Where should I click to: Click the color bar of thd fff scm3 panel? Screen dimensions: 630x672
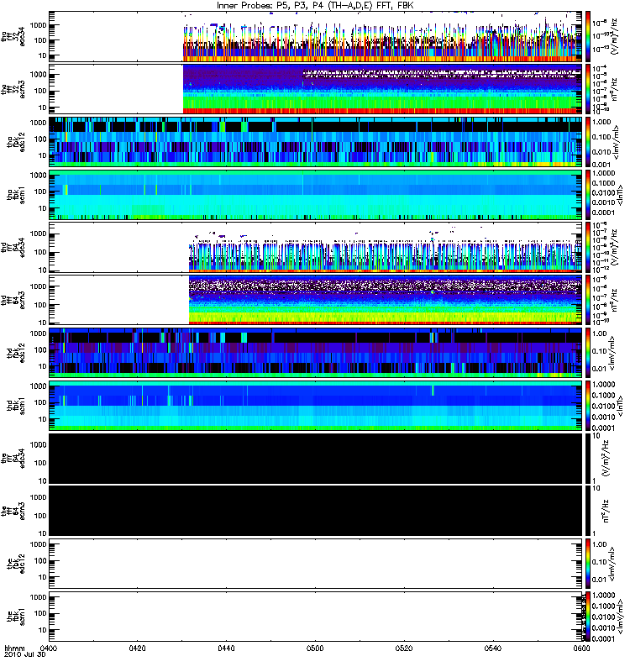coord(588,300)
